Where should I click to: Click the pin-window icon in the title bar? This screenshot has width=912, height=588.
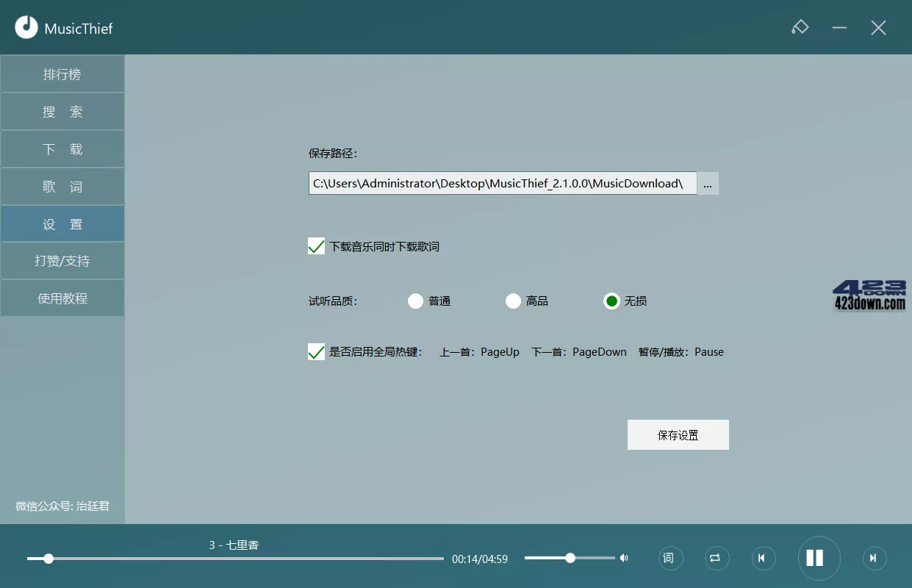[x=800, y=27]
